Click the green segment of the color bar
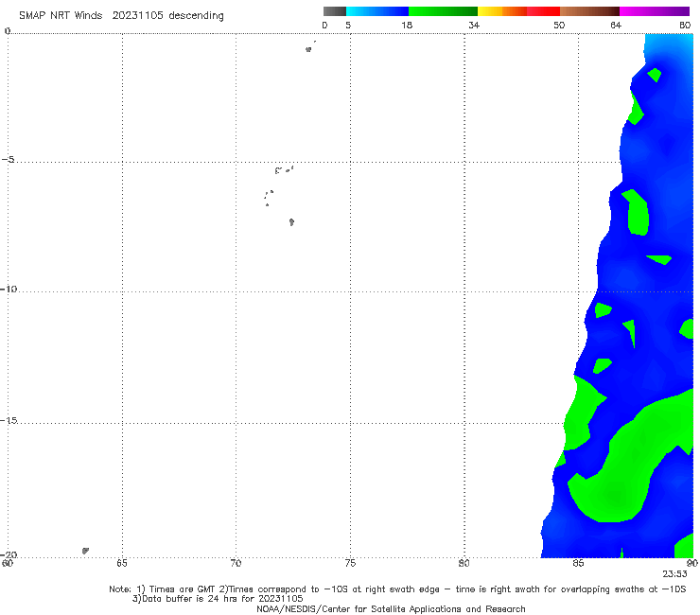700x615 pixels. (443, 11)
